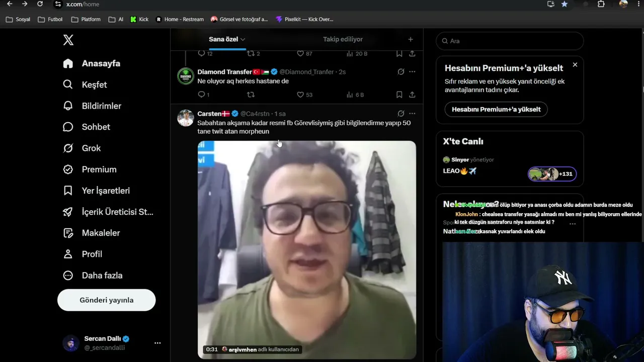Bookmark the Diamond Transfer tweet
644x362 pixels.
(399, 95)
